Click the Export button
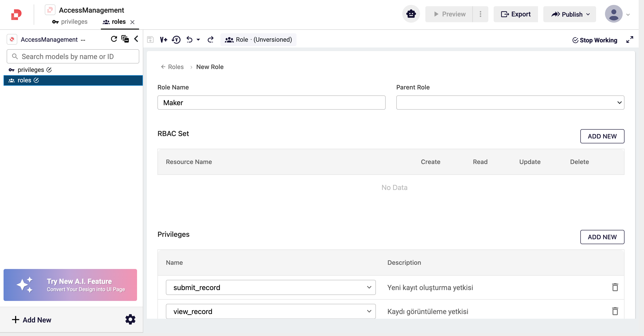644x336 pixels. 516,14
